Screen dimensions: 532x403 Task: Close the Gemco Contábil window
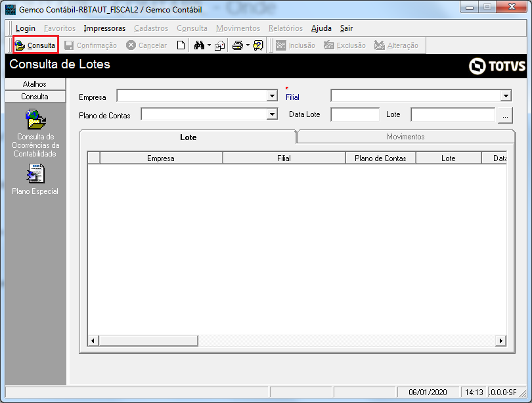(512, 7)
